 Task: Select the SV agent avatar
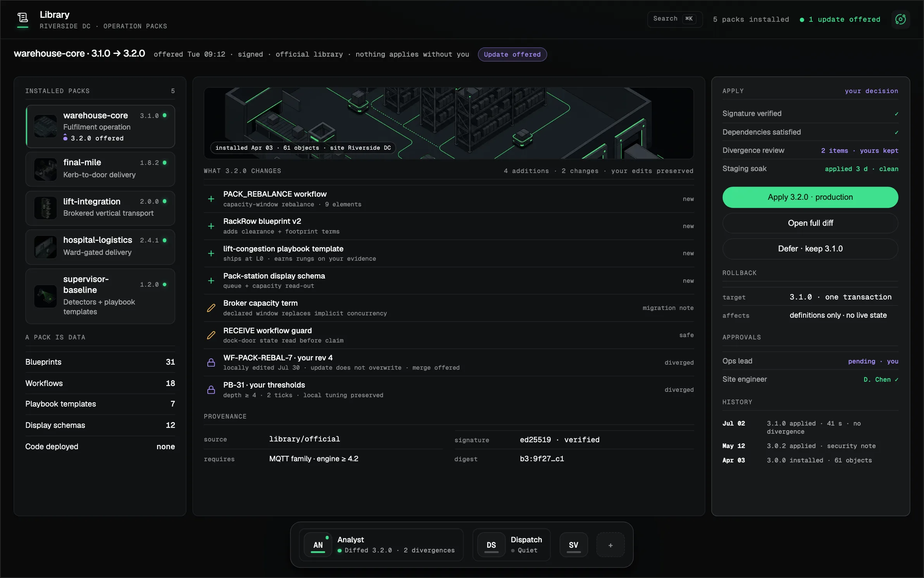point(573,545)
